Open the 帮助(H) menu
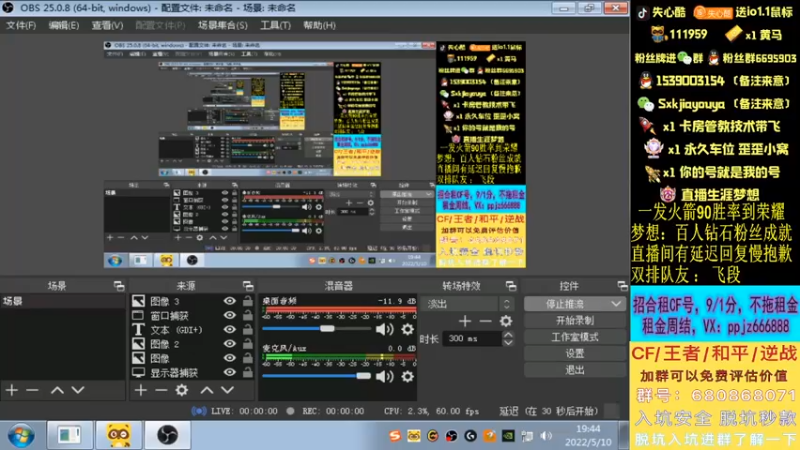The width and height of the screenshot is (800, 450). (319, 26)
